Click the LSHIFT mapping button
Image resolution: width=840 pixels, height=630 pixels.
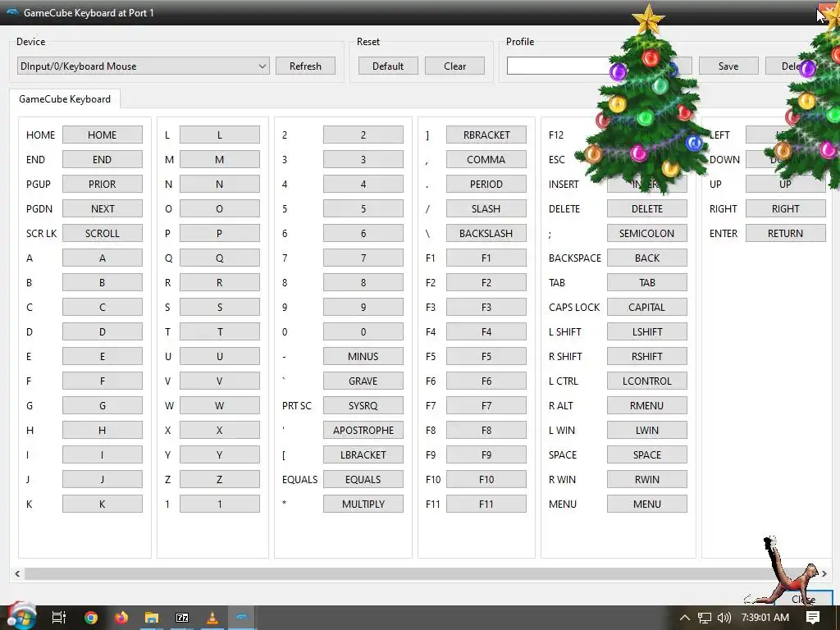click(x=647, y=332)
